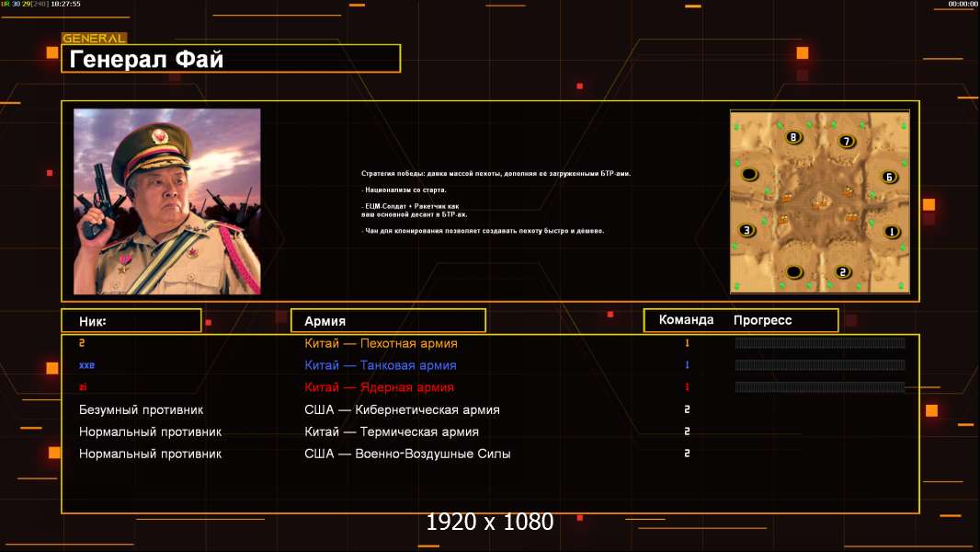Click the blank start marker above marker 3
The image size is (980, 552).
pos(749,175)
